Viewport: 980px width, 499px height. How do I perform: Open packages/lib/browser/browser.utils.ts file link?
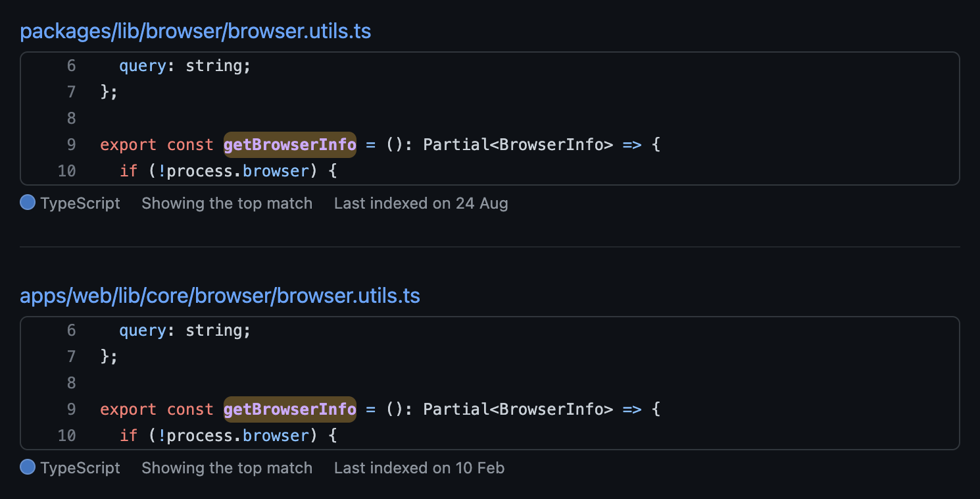pyautogui.click(x=195, y=31)
